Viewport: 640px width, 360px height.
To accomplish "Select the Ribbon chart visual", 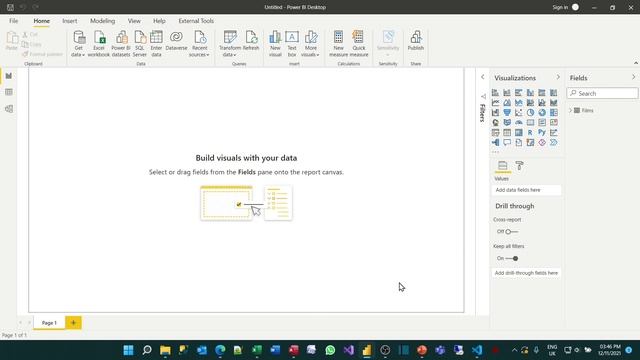I will pyautogui.click(x=553, y=102).
